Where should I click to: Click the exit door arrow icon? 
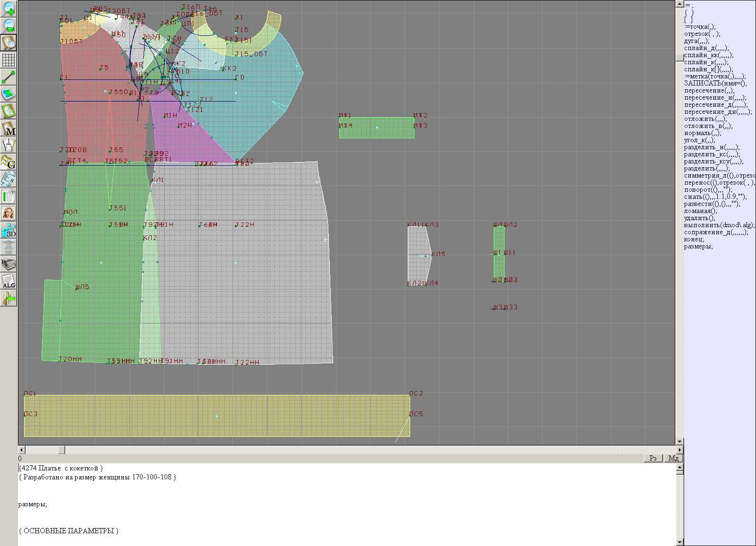[x=9, y=298]
